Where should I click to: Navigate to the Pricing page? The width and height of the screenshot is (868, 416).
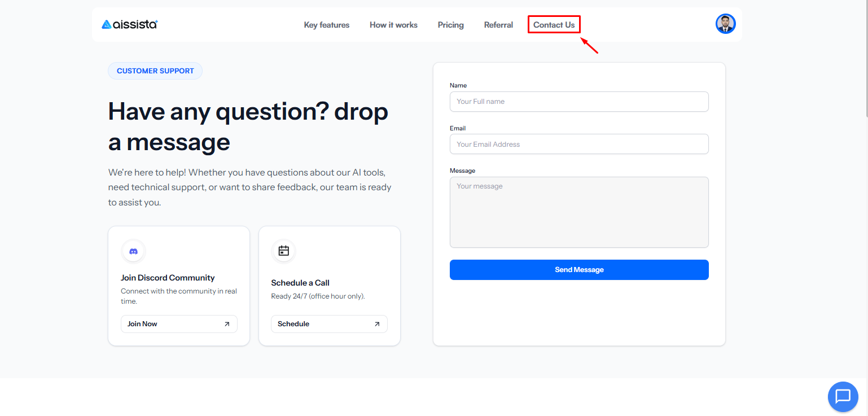[x=450, y=25]
